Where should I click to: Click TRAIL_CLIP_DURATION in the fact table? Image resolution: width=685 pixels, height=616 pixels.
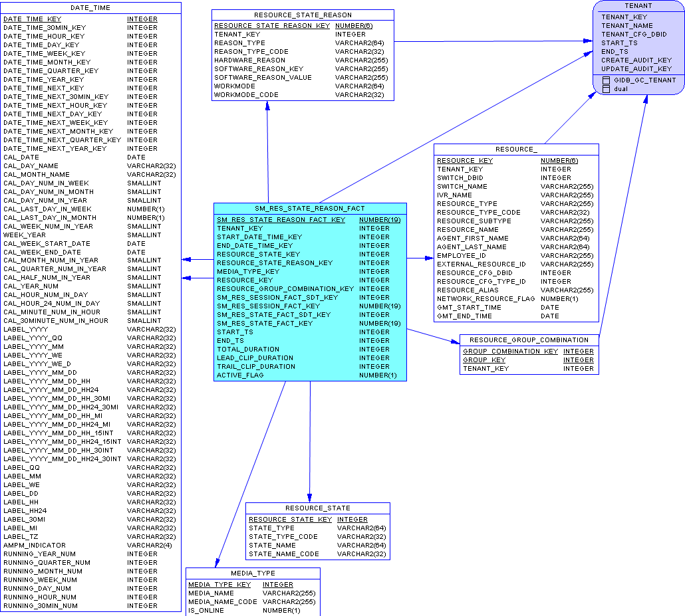pyautogui.click(x=256, y=367)
